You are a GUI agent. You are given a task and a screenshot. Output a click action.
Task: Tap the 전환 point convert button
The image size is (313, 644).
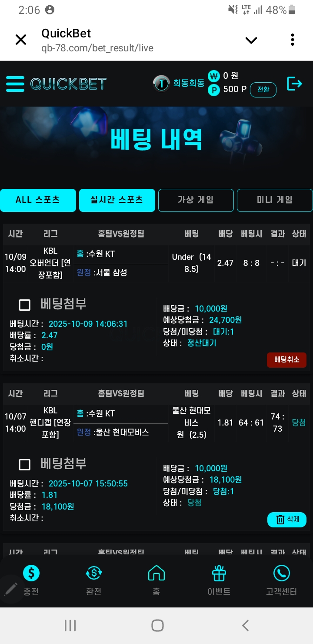click(263, 90)
